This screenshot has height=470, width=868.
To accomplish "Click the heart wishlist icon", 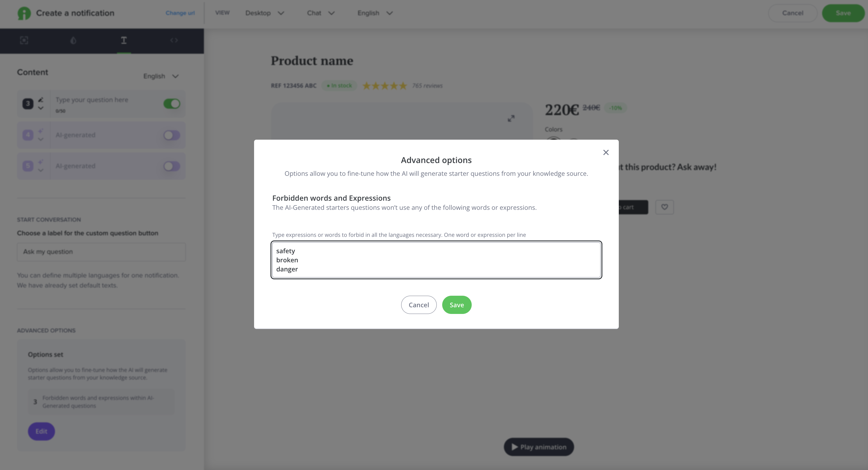I will click(x=664, y=207).
